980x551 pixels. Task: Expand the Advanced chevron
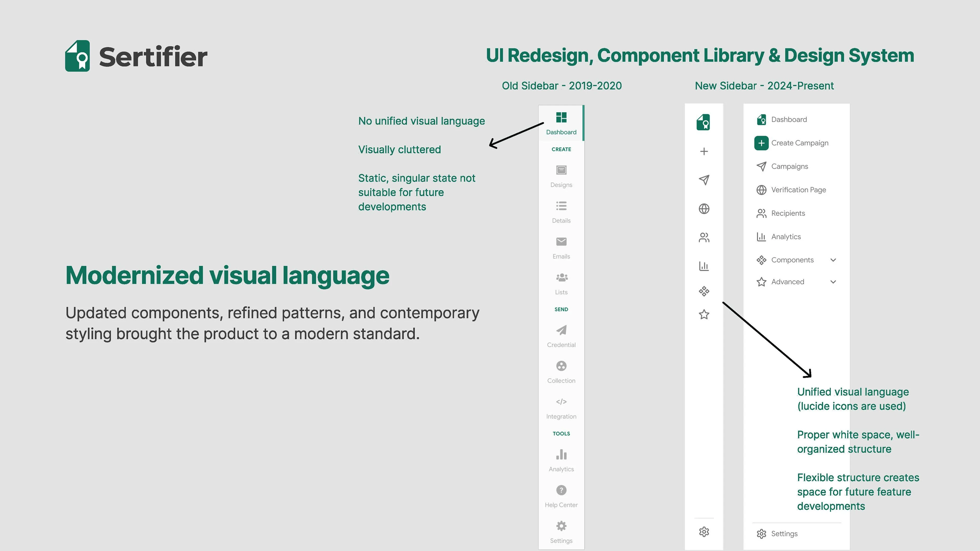click(833, 282)
